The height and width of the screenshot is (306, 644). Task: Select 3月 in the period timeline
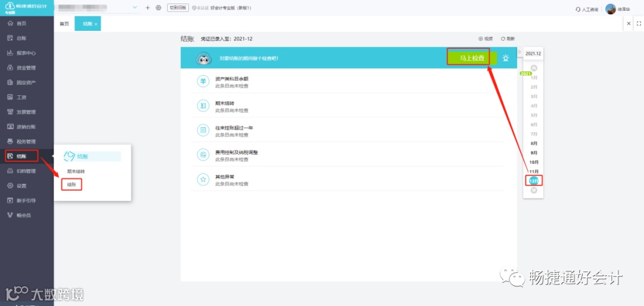coord(534,96)
